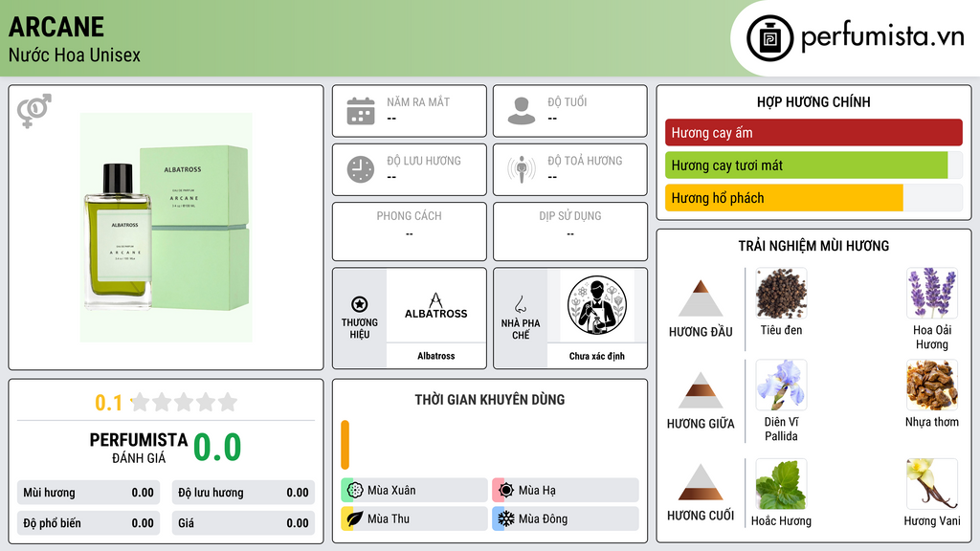
Task: Click the Hương Vani note image
Action: click(932, 484)
